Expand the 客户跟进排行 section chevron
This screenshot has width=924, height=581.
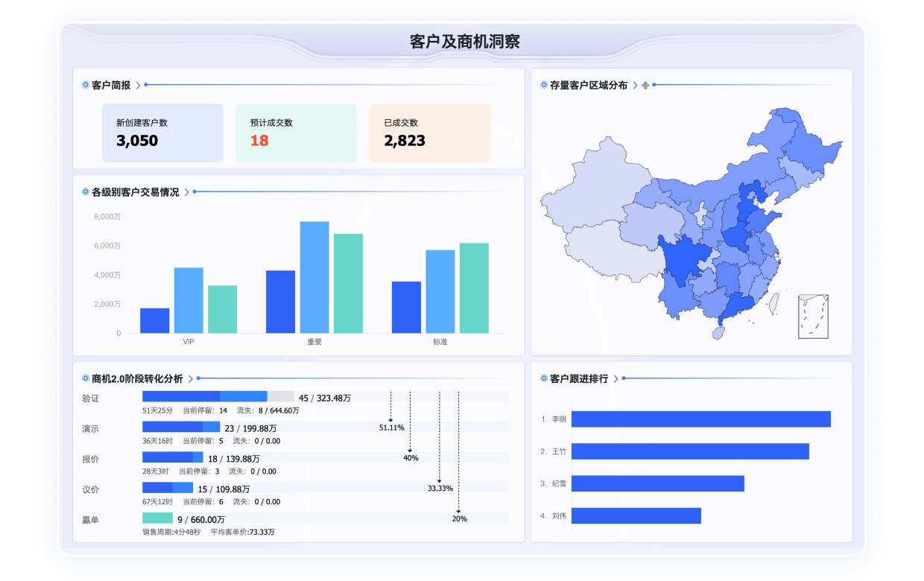pos(616,378)
